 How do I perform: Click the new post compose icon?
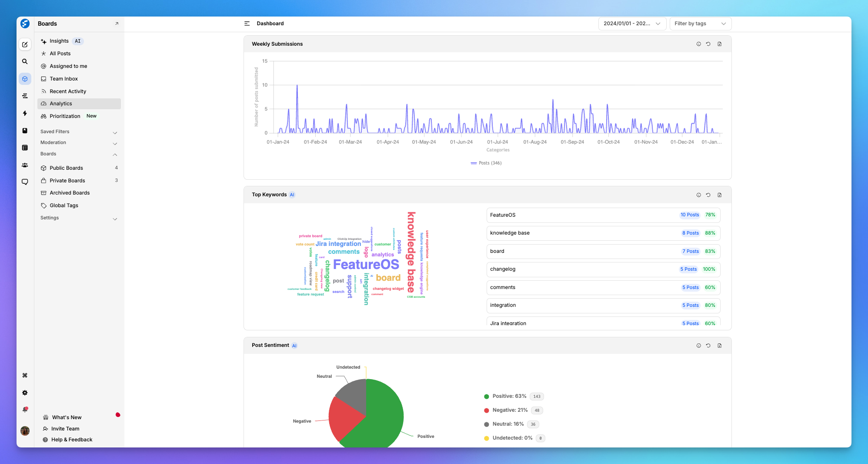(25, 44)
